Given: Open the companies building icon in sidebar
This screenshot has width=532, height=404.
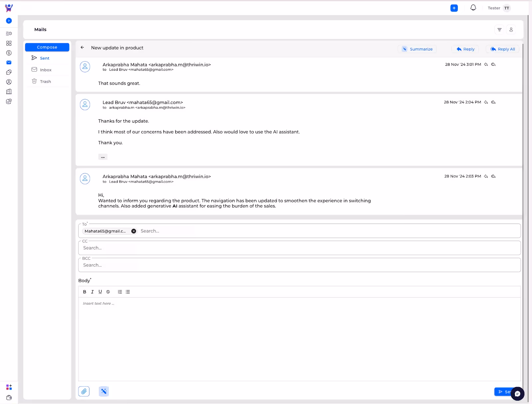Looking at the screenshot, I should point(9,91).
